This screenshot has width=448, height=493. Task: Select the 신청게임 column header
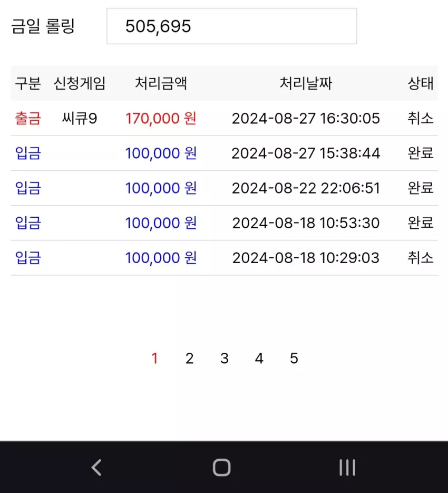tap(80, 83)
